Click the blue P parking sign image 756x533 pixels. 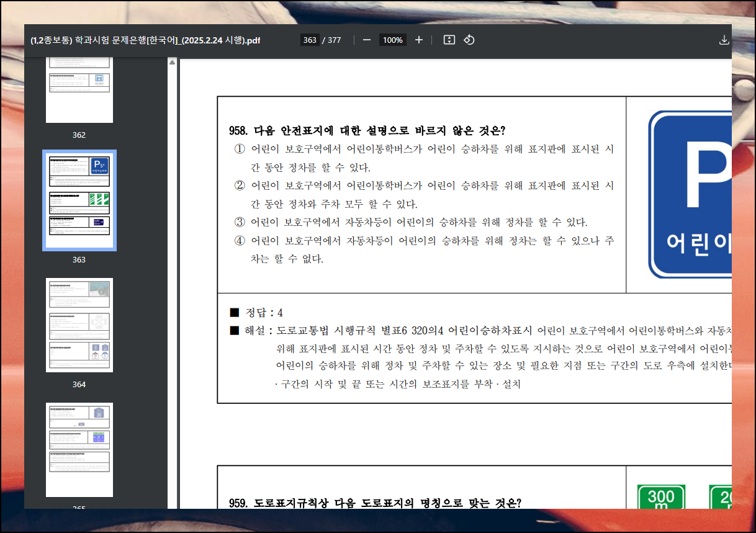[690, 195]
